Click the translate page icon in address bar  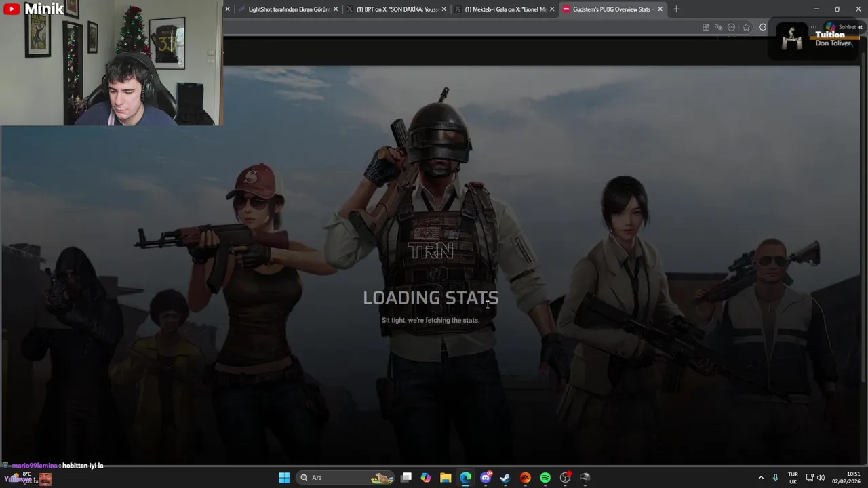click(x=719, y=27)
